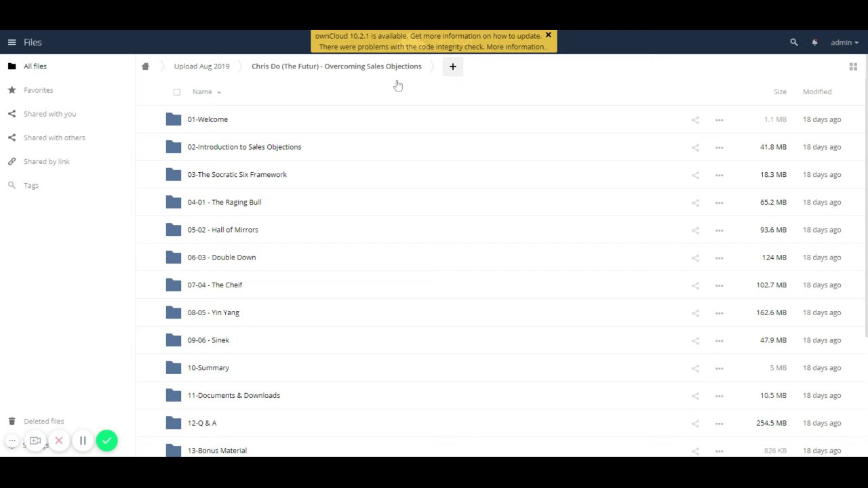Click the Overcoming Sales Objections breadcrumb

336,66
